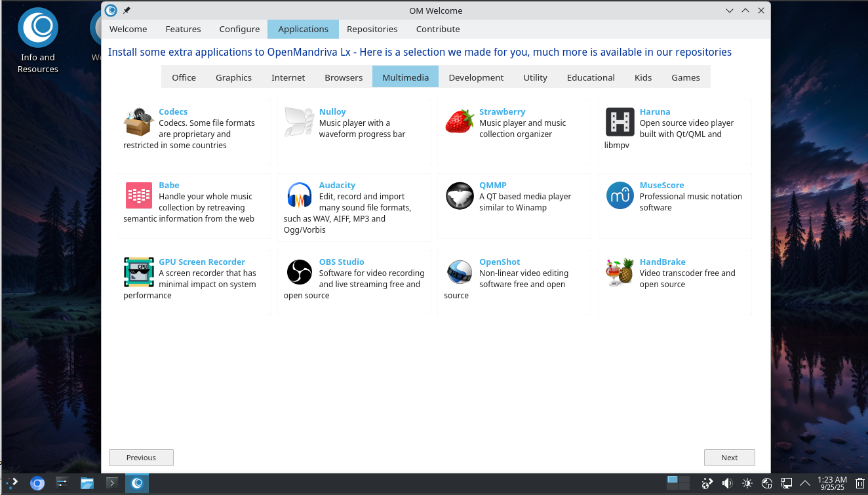
Task: Select the Graphics category tab
Action: point(233,77)
